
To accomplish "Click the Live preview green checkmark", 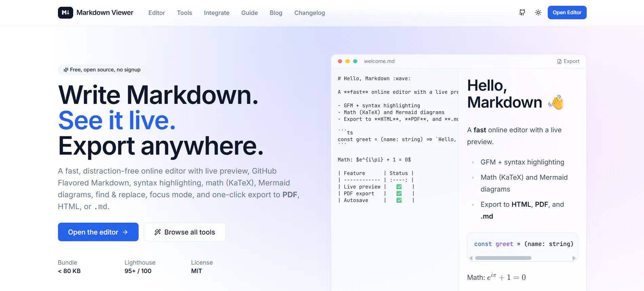I will coord(399,187).
